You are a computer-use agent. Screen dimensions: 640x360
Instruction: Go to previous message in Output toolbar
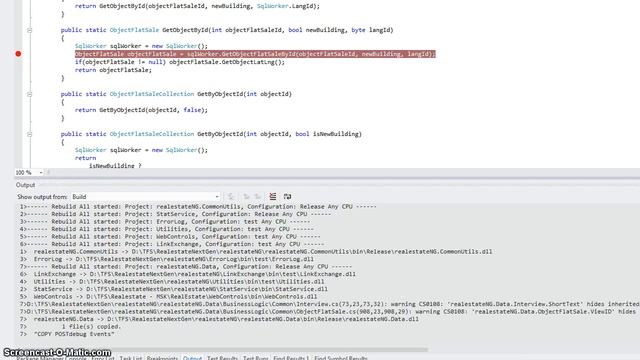point(247,197)
